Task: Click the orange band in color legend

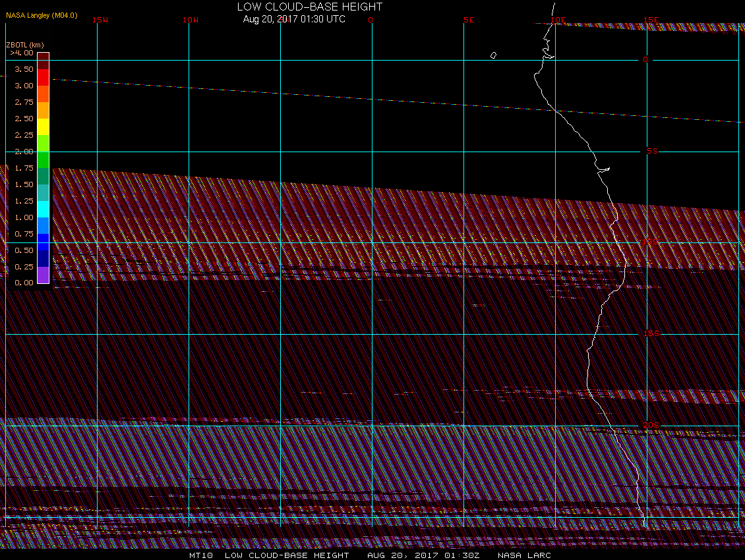Action: click(x=43, y=110)
